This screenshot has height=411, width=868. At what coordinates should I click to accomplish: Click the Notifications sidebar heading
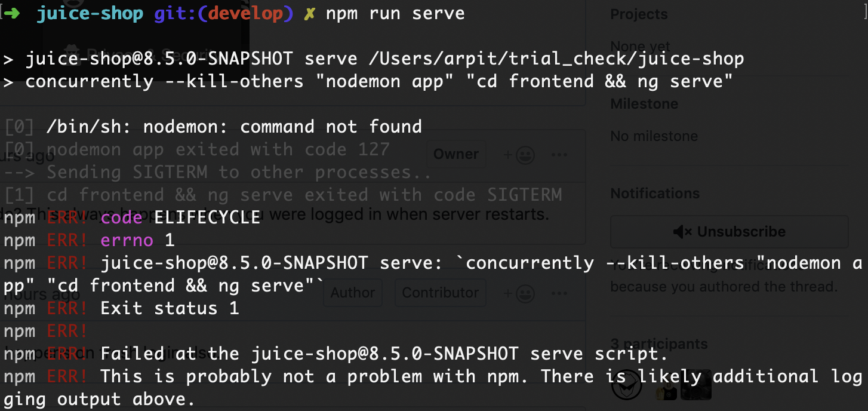pos(655,194)
